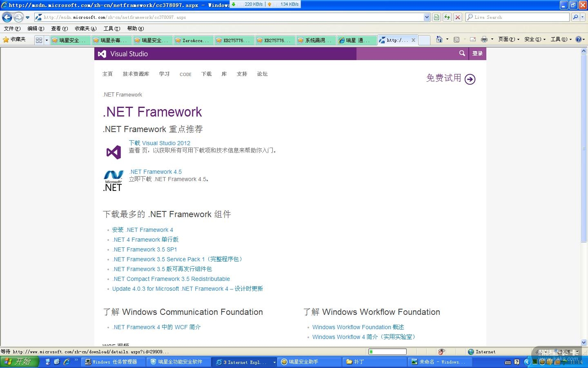
Task: Open the .NET Framework 3.5 SP1 link
Action: tap(145, 249)
